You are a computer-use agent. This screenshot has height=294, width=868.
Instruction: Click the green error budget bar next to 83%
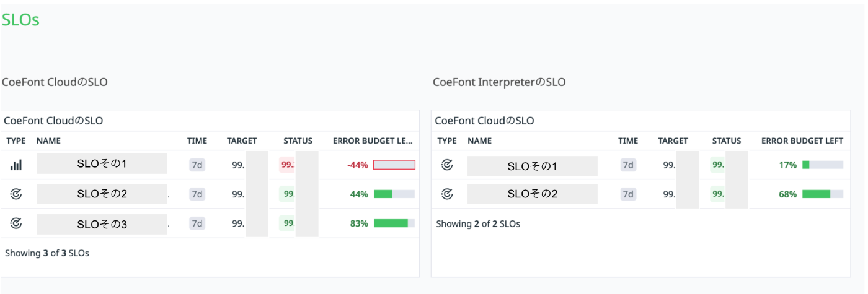(x=394, y=223)
